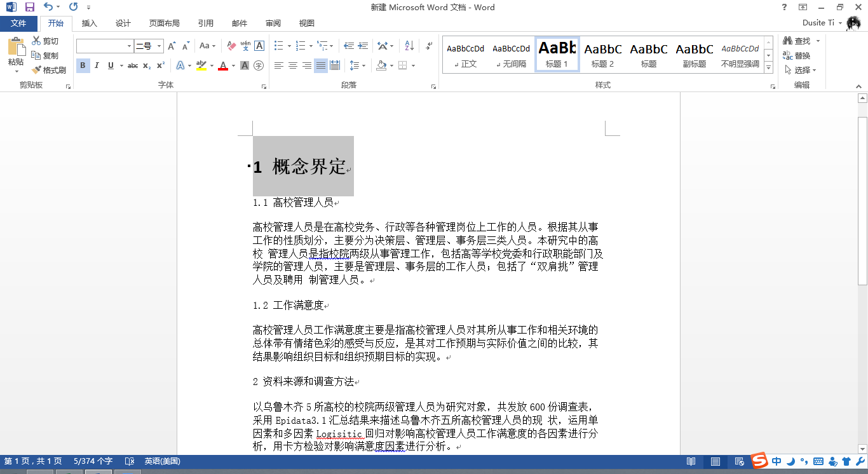The height and width of the screenshot is (474, 868).
Task: Open the File (文件) tab
Action: pos(18,24)
